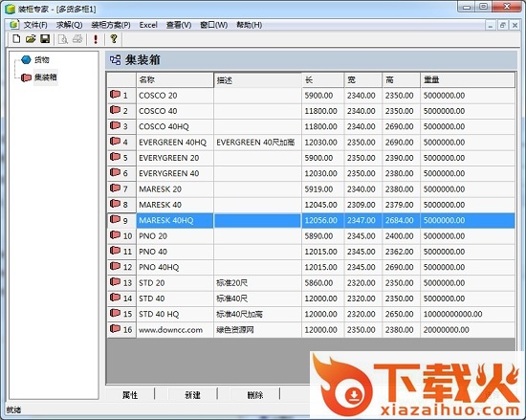Select the EVERYGREEN 20 name cell
The width and height of the screenshot is (526, 420).
pyautogui.click(x=175, y=158)
